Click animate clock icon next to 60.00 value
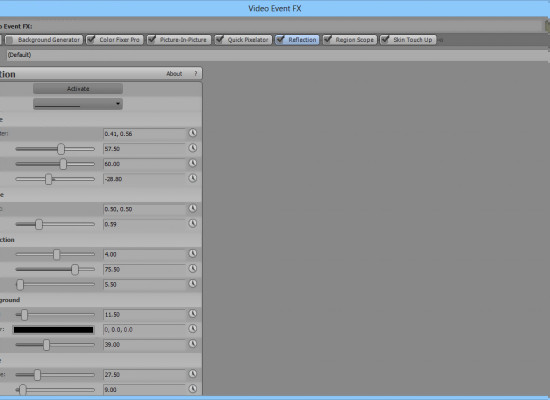Image resolution: width=550 pixels, height=400 pixels. coord(193,163)
